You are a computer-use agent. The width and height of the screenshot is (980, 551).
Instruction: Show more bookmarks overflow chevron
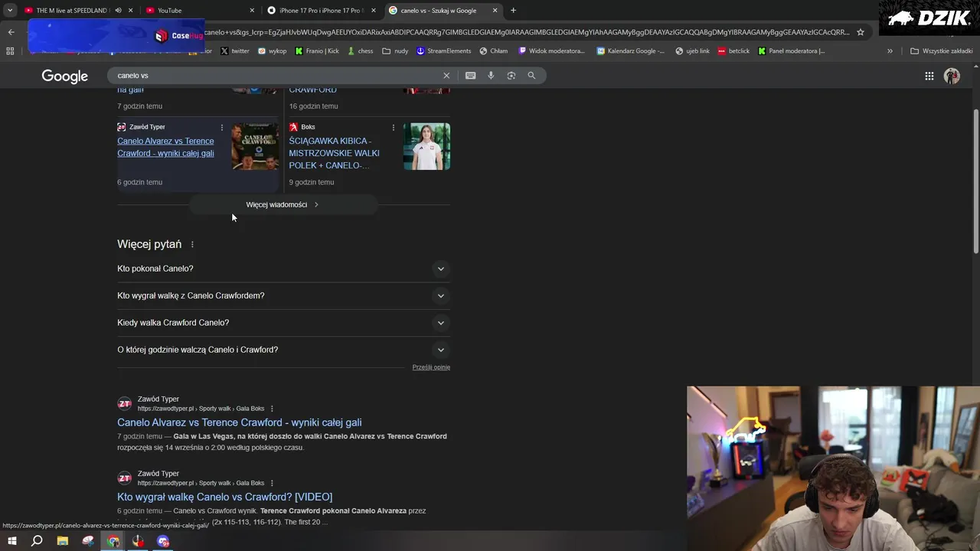[x=890, y=51]
